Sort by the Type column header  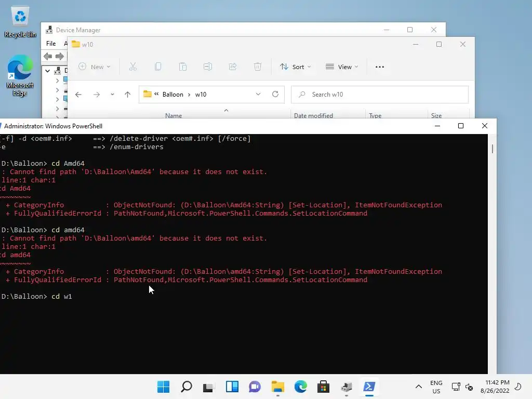coord(375,116)
